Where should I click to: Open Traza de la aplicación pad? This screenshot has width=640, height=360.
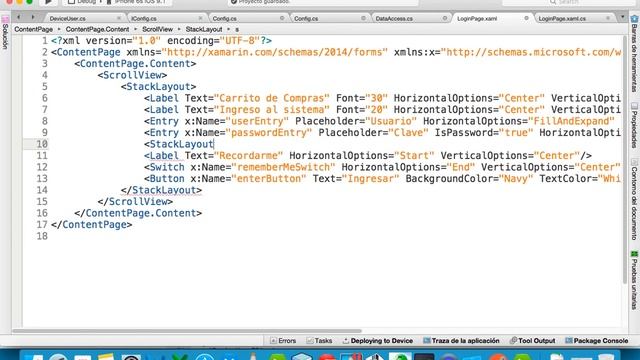pos(461,341)
